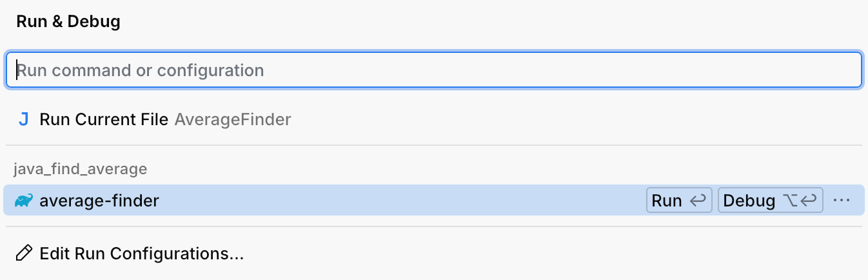Click the text cursor in the search box

coord(17,70)
